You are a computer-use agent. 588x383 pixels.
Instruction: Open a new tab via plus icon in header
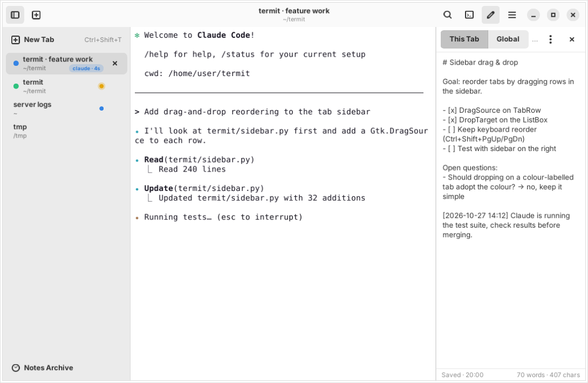coord(36,15)
